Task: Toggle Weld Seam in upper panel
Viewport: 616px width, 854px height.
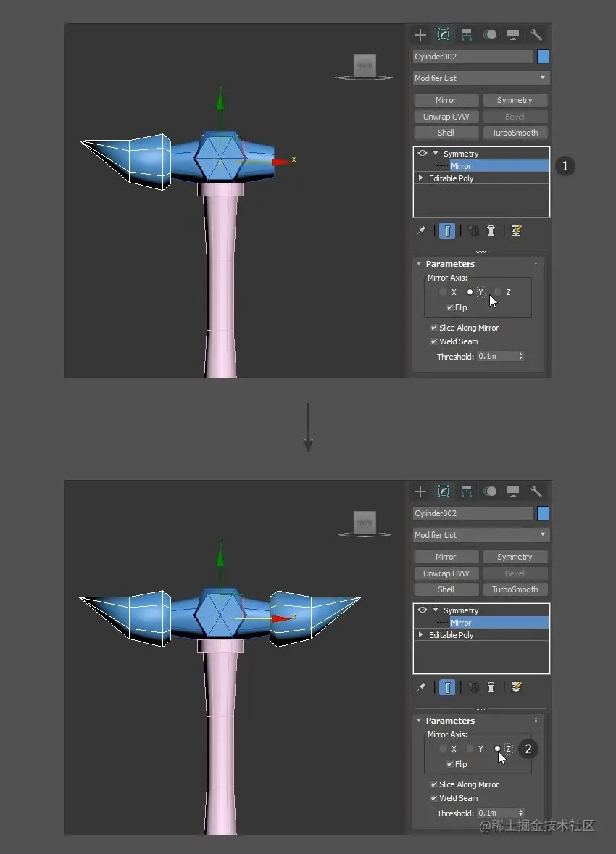Action: tap(433, 341)
